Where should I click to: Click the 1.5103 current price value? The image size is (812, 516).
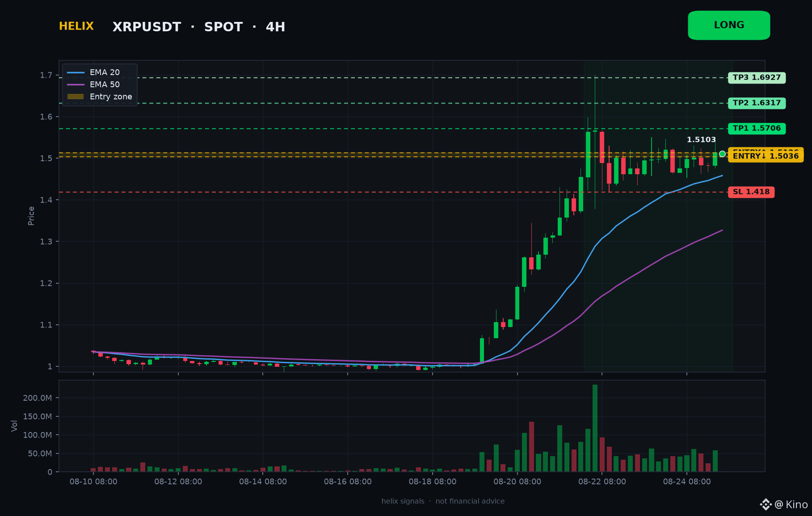point(701,140)
